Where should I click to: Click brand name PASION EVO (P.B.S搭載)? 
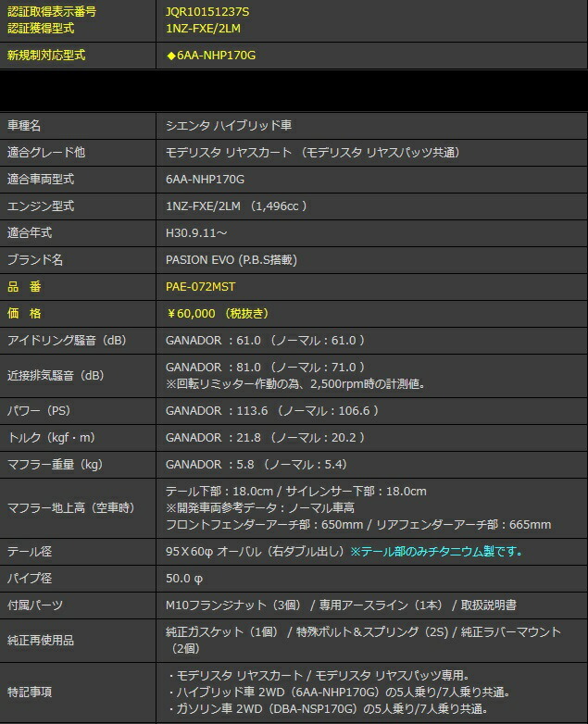coord(231,260)
